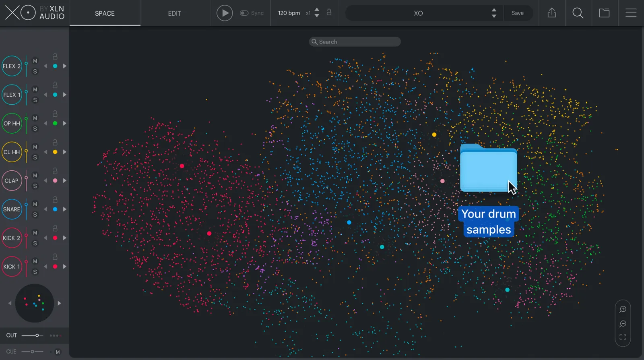This screenshot has height=360, width=644.
Task: Go to previous kit with left arrow
Action: tap(10, 303)
